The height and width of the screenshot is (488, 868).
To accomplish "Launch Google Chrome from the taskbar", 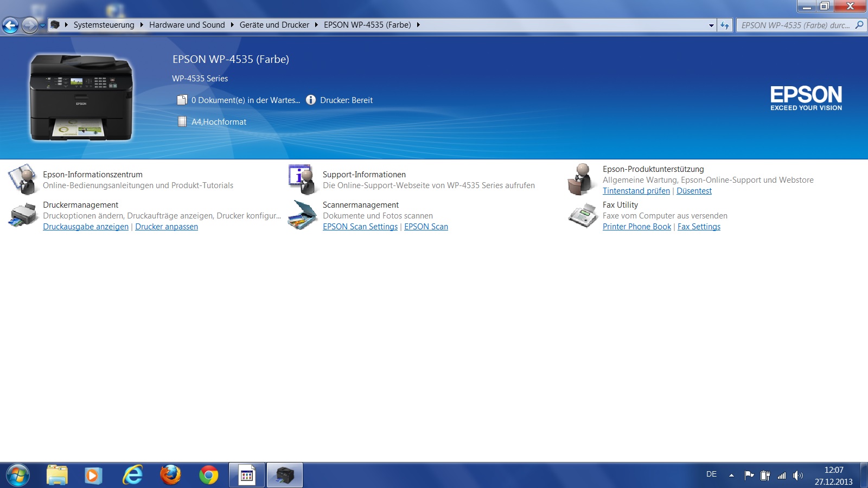I will (208, 476).
